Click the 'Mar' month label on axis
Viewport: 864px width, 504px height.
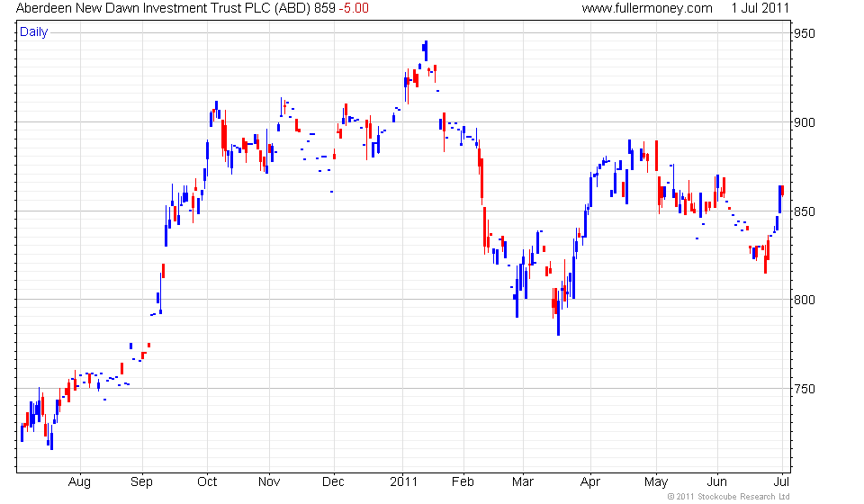[x=522, y=482]
